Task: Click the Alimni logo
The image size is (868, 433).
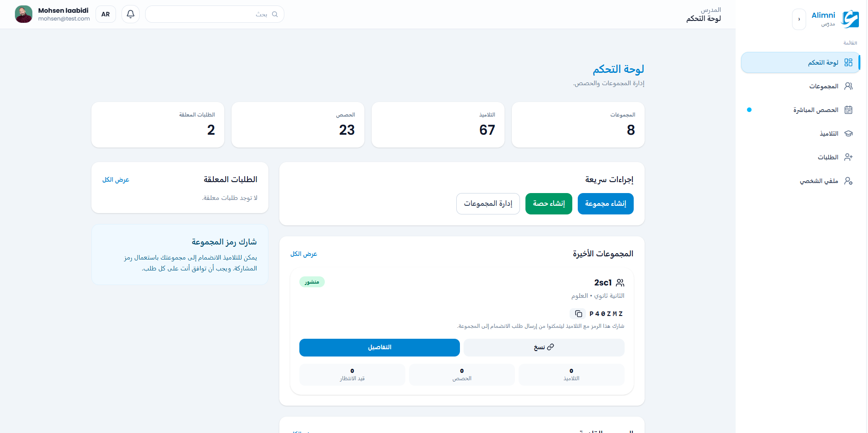Action: click(x=850, y=19)
